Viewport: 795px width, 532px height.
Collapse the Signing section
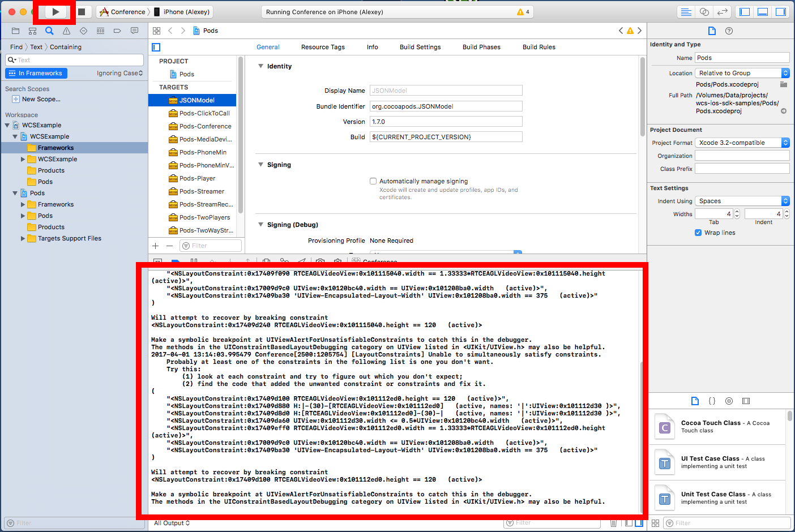[260, 165]
